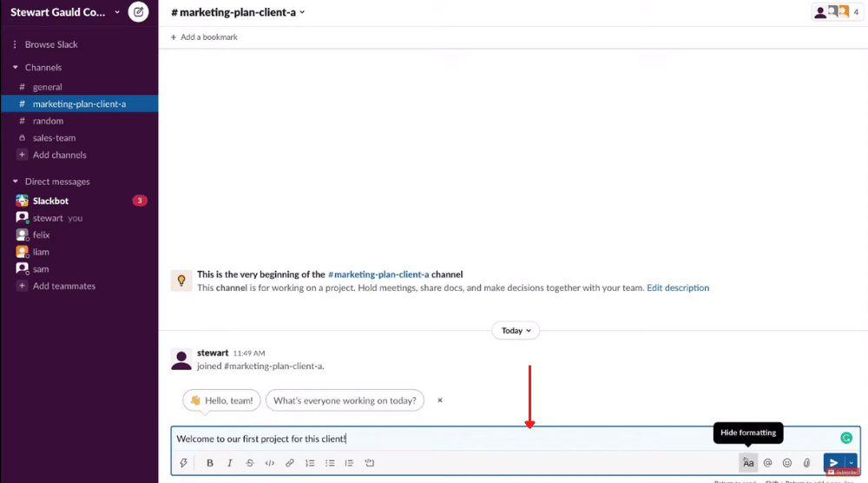Image resolution: width=868 pixels, height=483 pixels.
Task: Click Edit description link
Action: tap(678, 288)
